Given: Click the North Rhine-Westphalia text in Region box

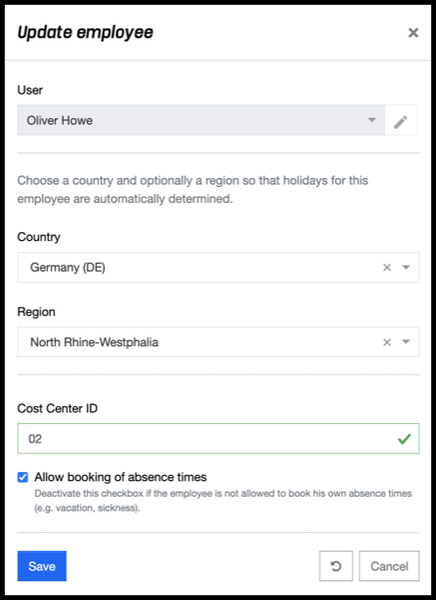Looking at the screenshot, I should point(94,342).
